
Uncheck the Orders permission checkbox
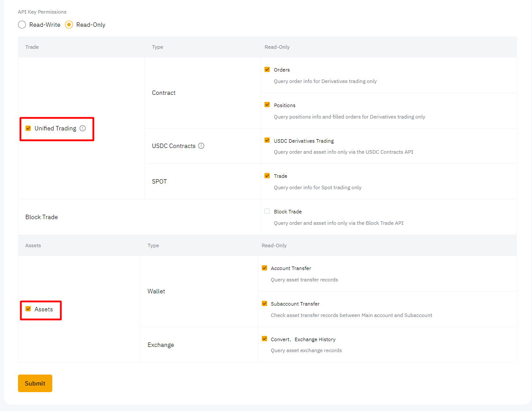(267, 69)
